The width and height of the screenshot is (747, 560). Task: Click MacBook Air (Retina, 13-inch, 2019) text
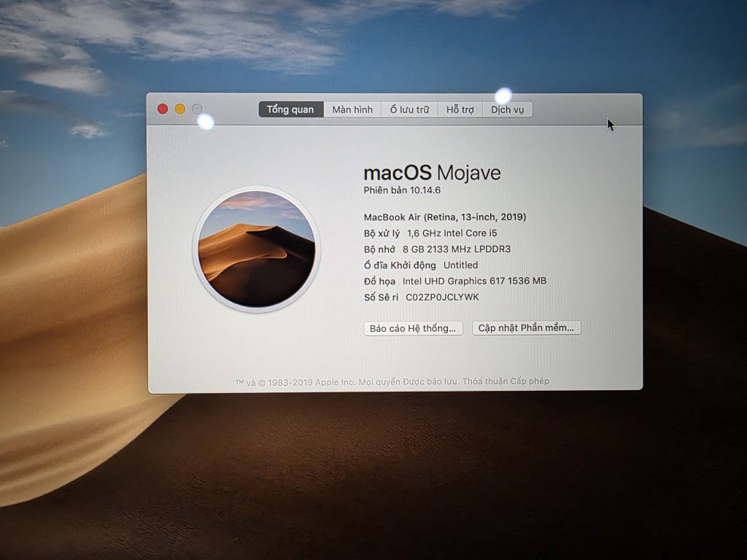445,217
